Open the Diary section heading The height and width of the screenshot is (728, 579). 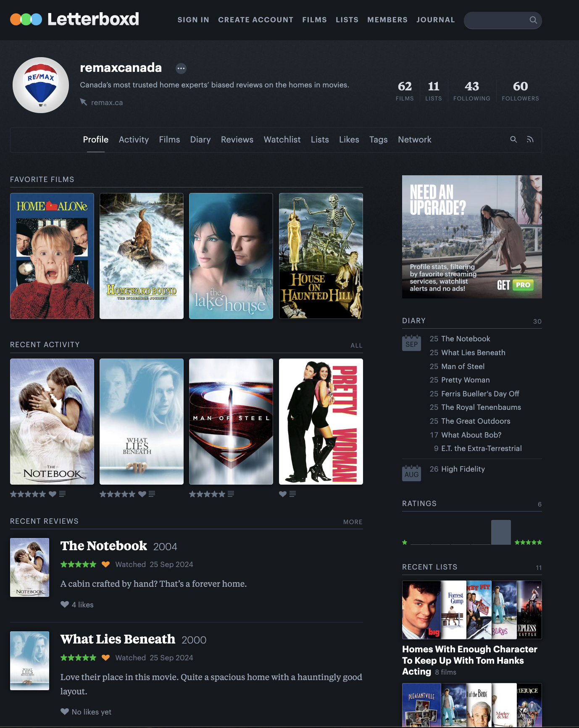pos(414,321)
